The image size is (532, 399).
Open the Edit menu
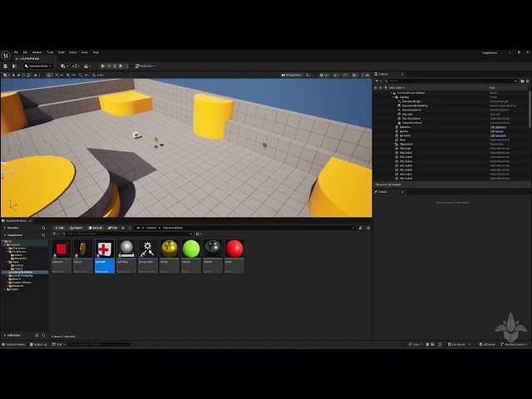(25, 52)
